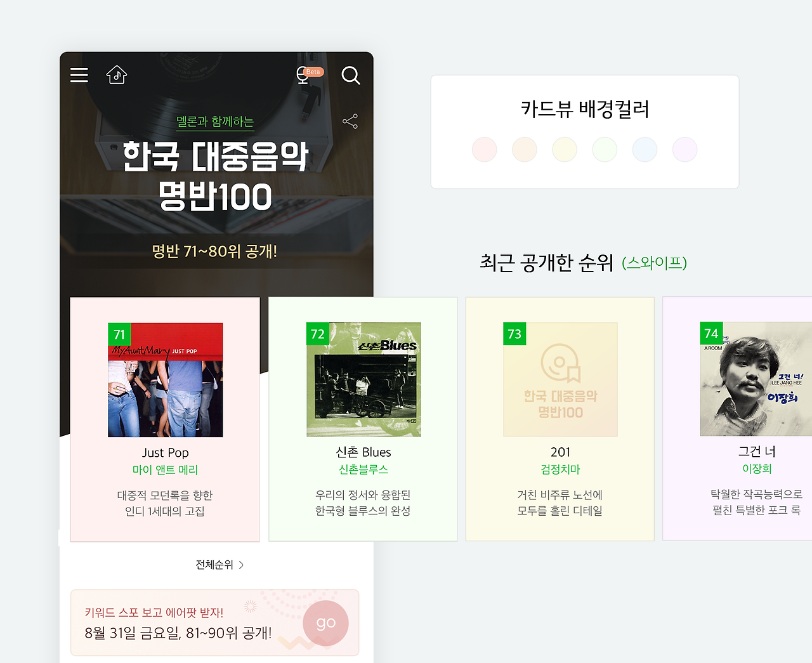812x663 pixels.
Task: Tap the music home icon
Action: [117, 75]
